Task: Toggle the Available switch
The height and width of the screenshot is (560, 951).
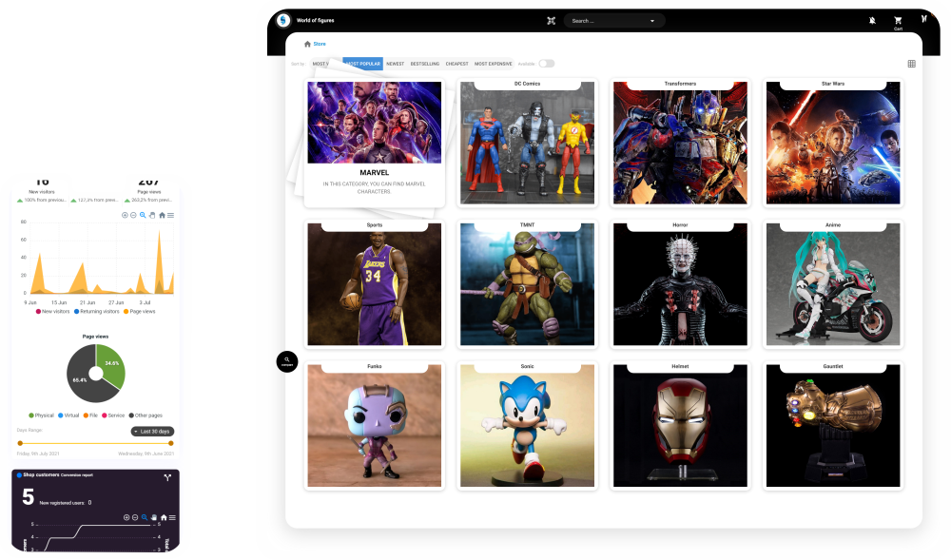Action: pos(547,64)
